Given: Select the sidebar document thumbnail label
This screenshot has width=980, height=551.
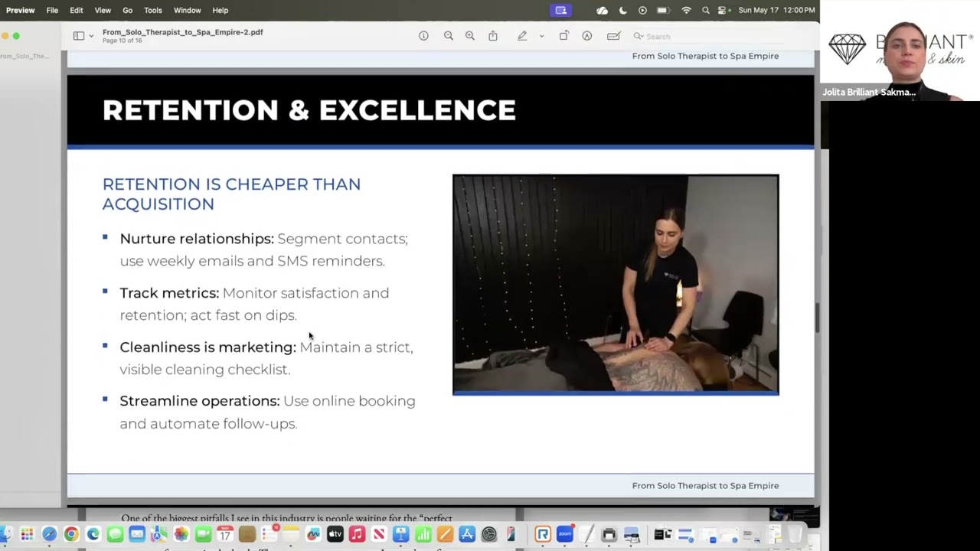Looking at the screenshot, I should coord(24,56).
